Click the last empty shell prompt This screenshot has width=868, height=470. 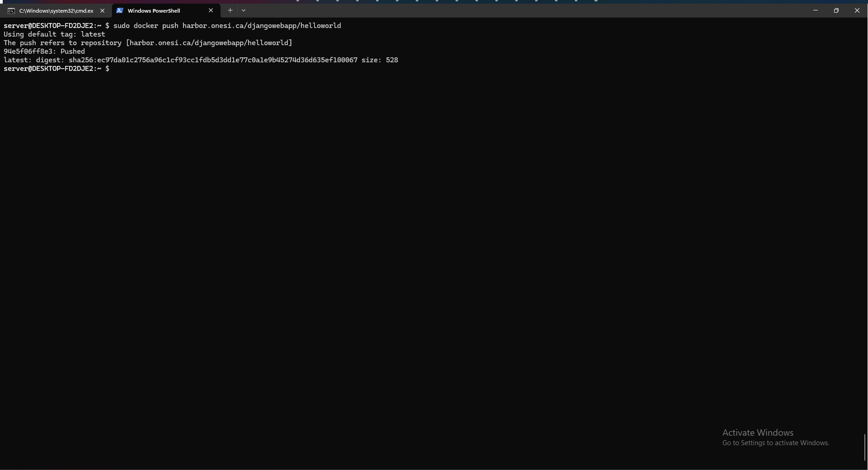(x=56, y=69)
